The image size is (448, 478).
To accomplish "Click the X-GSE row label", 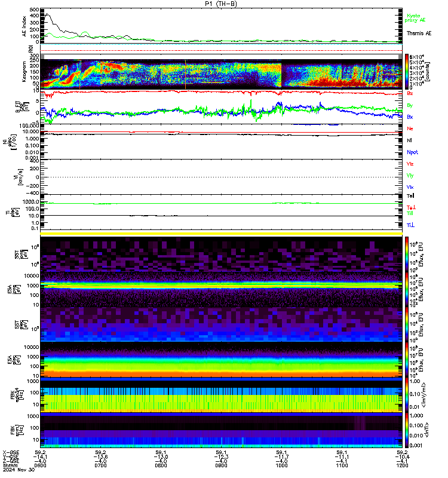I will pos(11,453).
